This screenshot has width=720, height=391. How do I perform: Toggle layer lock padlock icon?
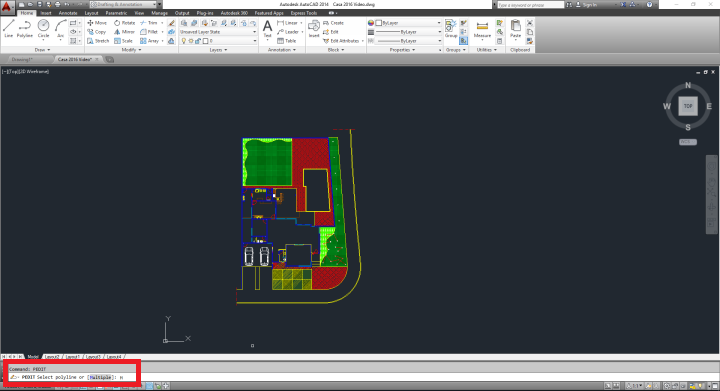pos(197,41)
